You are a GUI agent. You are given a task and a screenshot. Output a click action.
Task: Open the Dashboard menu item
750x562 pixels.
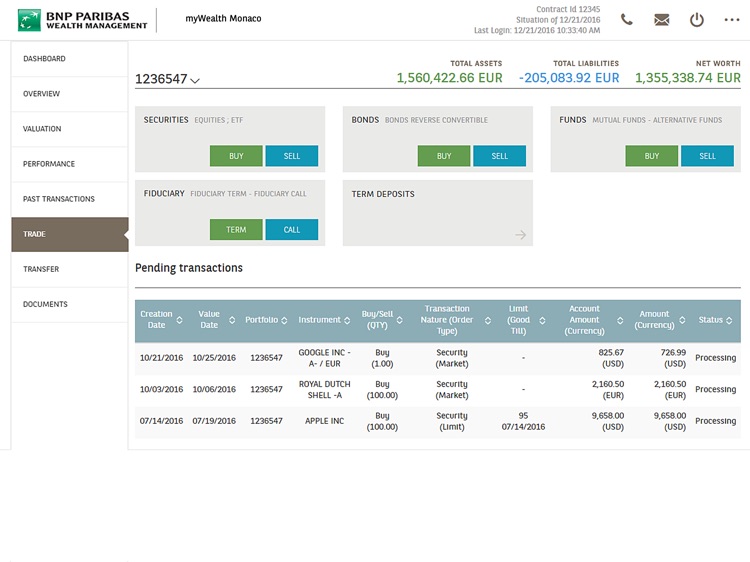tap(70, 59)
